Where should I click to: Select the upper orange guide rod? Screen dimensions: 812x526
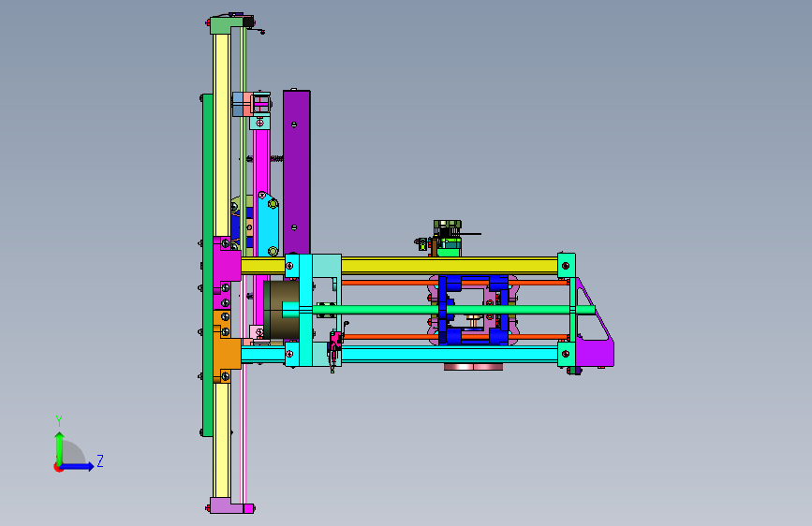coord(389,283)
